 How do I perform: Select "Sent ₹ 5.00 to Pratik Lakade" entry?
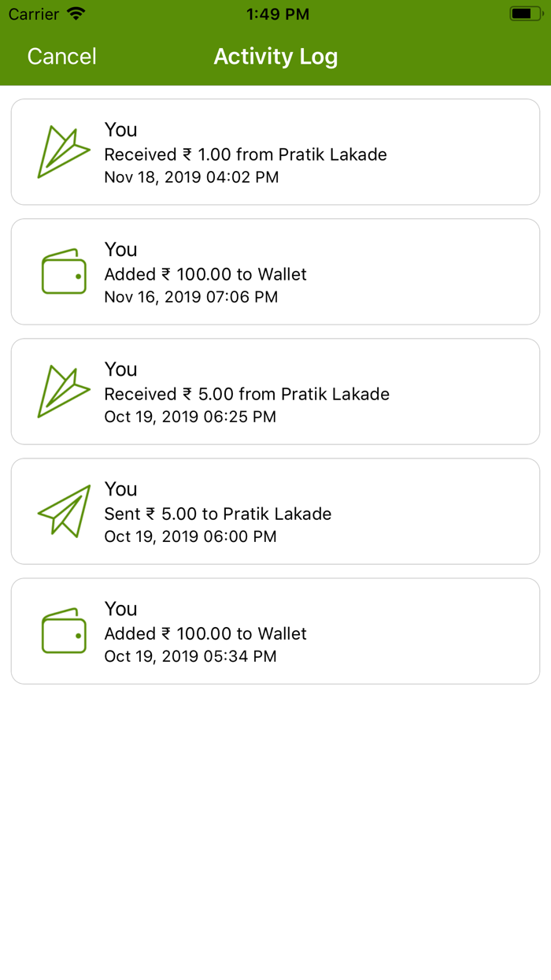click(218, 514)
